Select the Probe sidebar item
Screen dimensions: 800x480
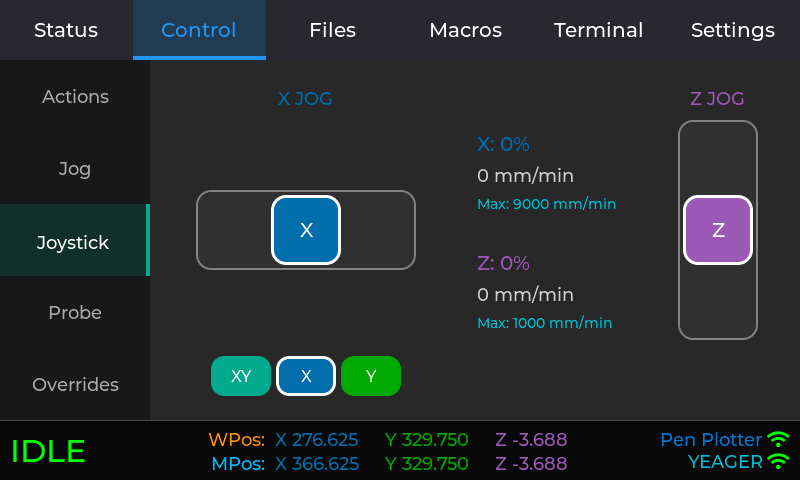(x=75, y=313)
